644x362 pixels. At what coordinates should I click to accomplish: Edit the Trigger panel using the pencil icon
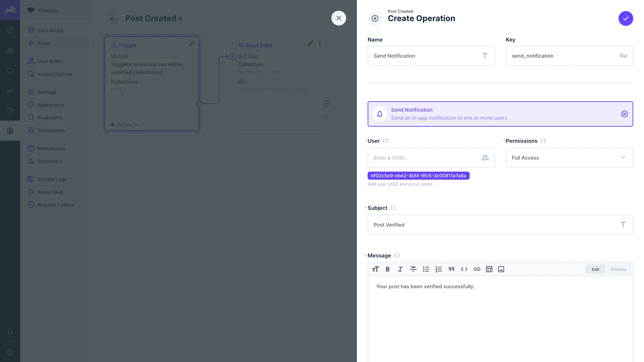[x=192, y=43]
